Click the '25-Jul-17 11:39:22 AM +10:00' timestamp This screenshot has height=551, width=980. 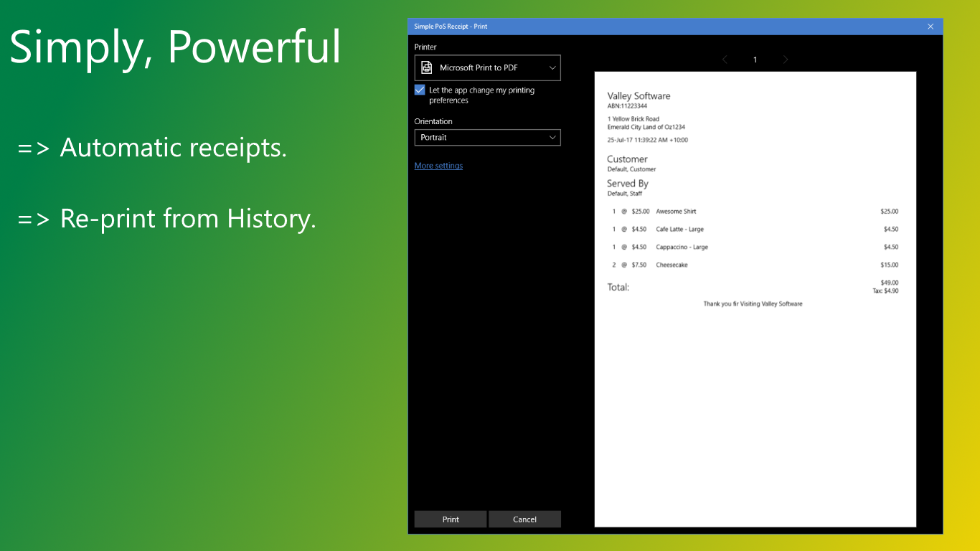tap(647, 140)
